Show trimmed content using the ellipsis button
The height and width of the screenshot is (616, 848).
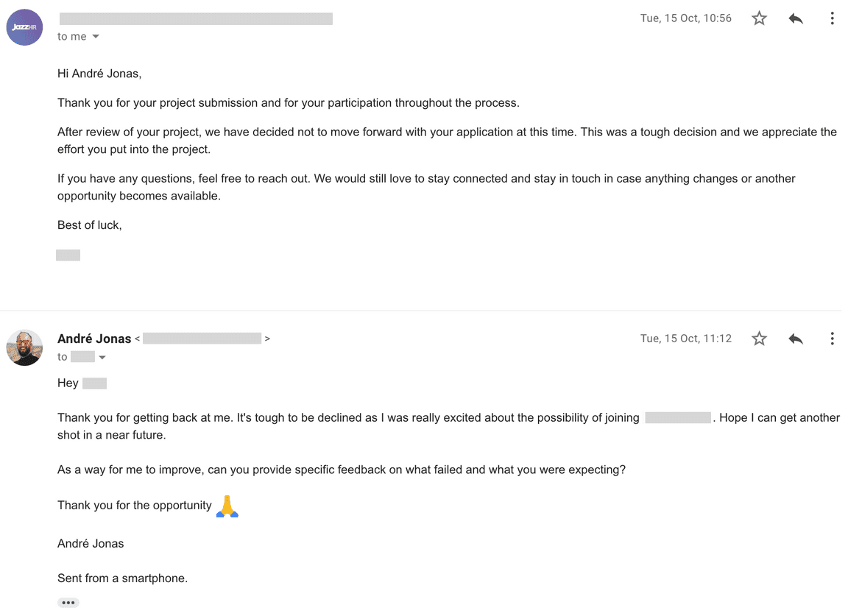[x=68, y=602]
